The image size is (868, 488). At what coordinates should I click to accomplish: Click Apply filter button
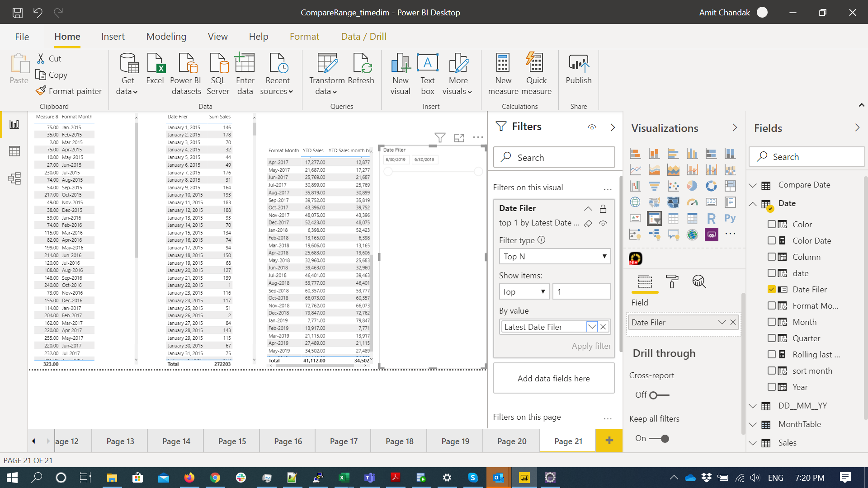tap(591, 346)
